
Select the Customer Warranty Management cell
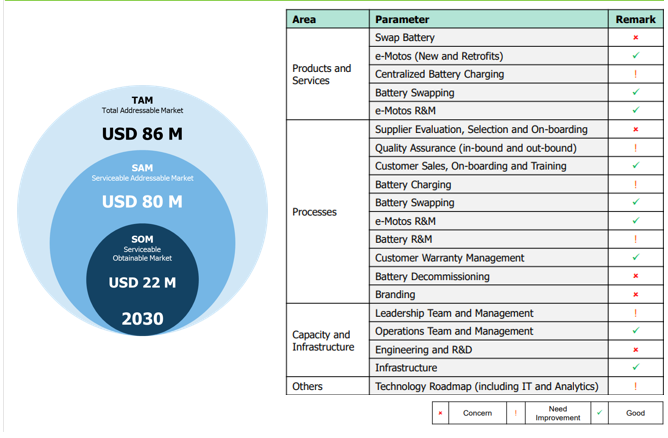tap(489, 258)
